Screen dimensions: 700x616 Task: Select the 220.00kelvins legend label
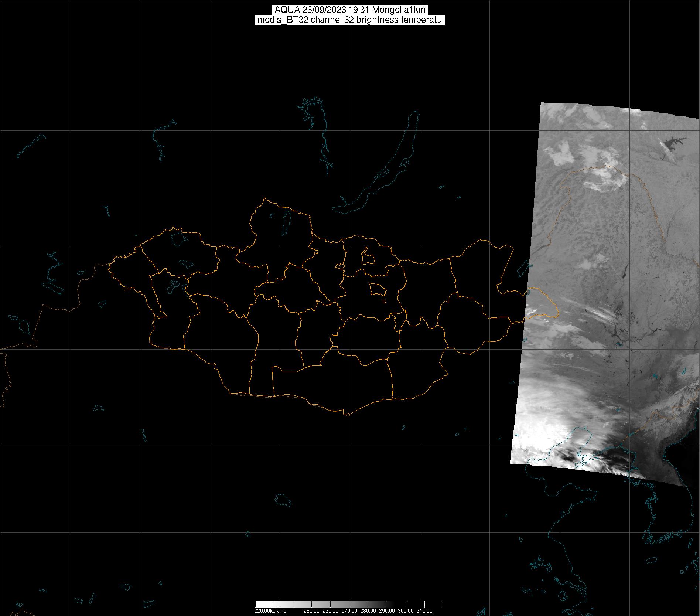pyautogui.click(x=270, y=611)
